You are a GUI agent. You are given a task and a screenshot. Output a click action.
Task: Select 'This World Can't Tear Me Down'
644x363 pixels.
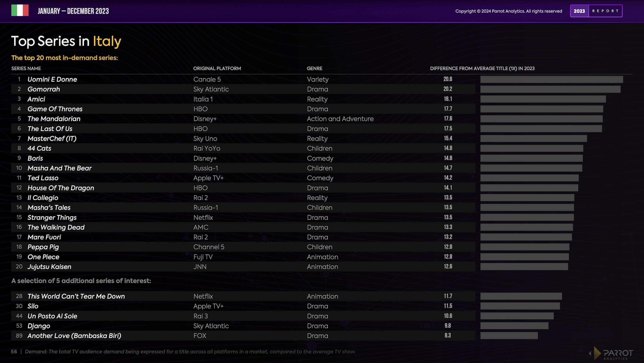[76, 296]
